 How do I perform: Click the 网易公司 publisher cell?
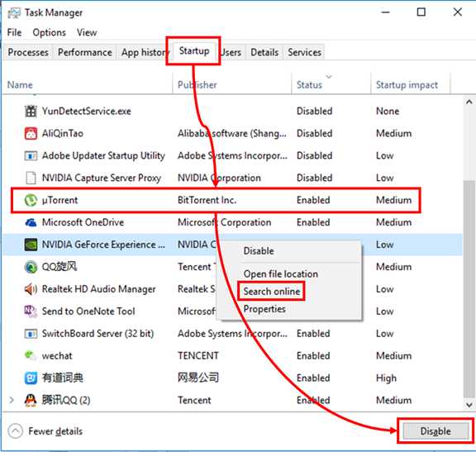click(198, 378)
